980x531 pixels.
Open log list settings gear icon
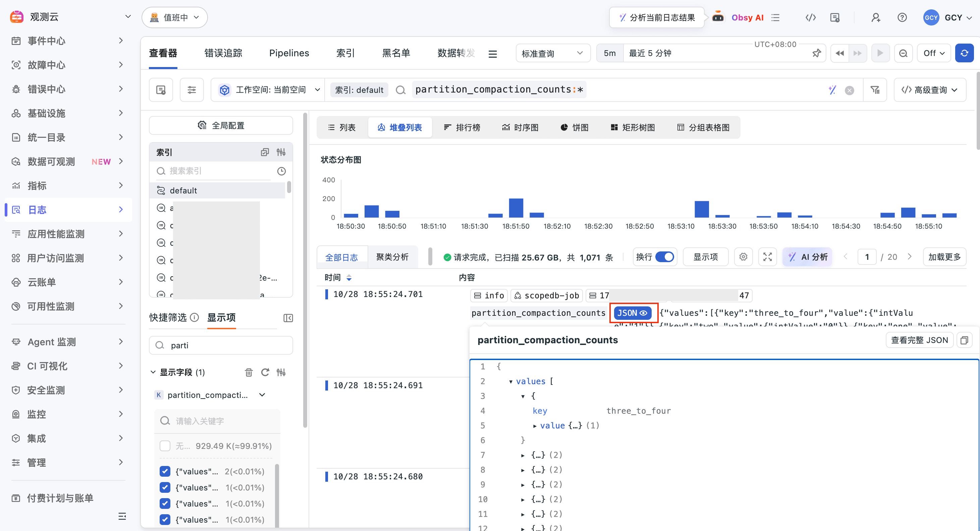point(743,257)
